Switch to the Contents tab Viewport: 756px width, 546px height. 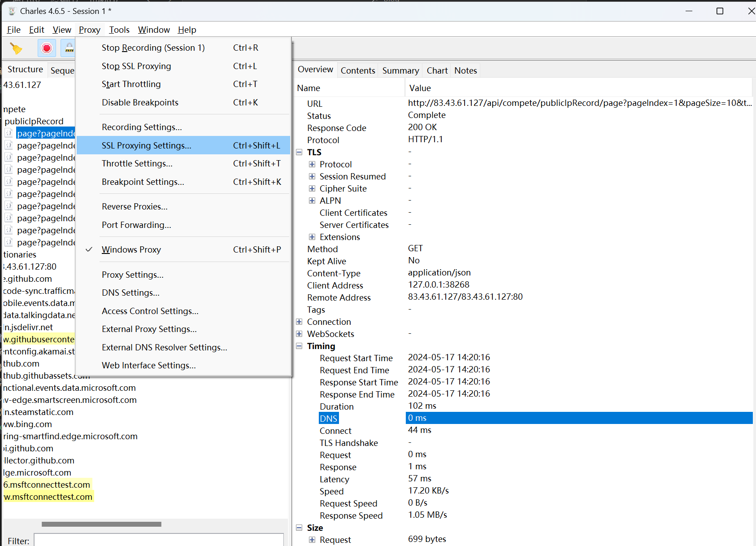click(358, 70)
